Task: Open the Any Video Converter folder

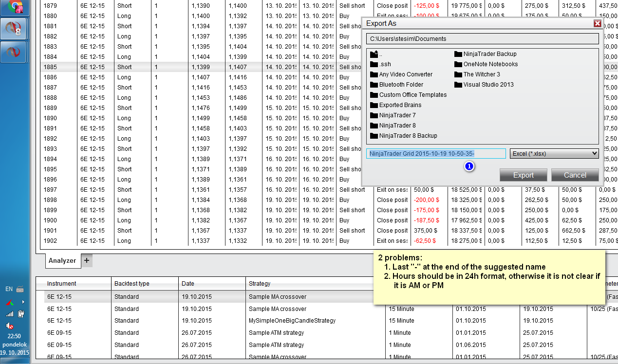Action: click(x=401, y=74)
